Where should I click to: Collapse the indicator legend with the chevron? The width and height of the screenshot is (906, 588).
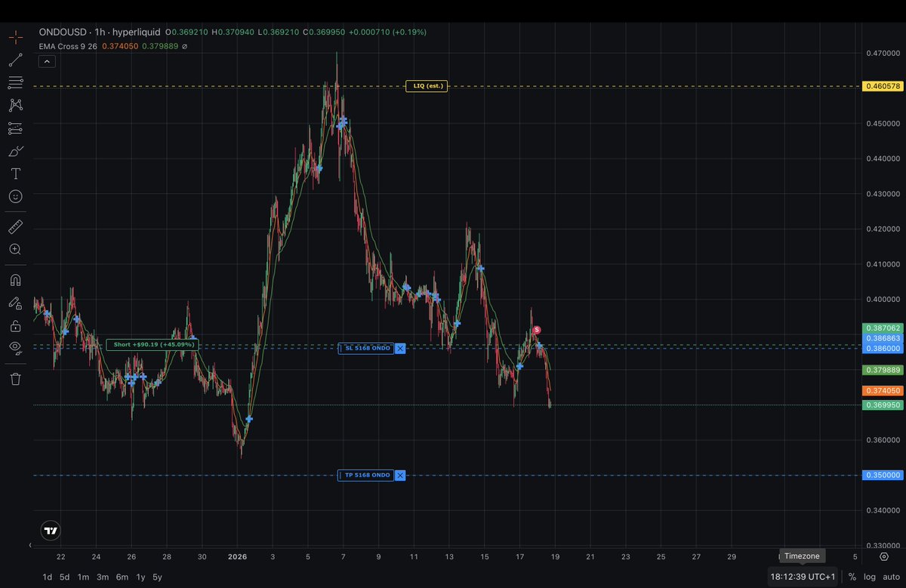47,61
